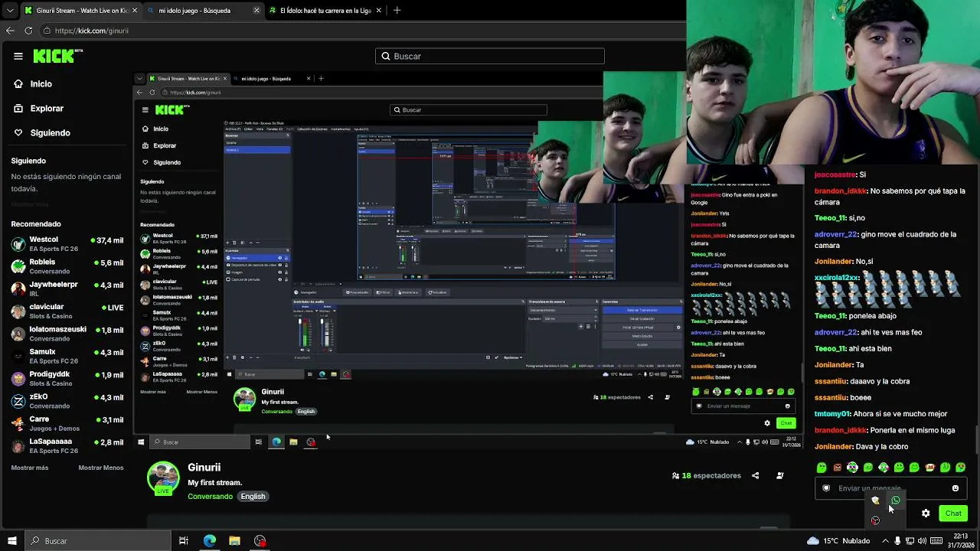This screenshot has height=551, width=980.
Task: Open WhatsApp from the tray overflow popup
Action: (896, 500)
